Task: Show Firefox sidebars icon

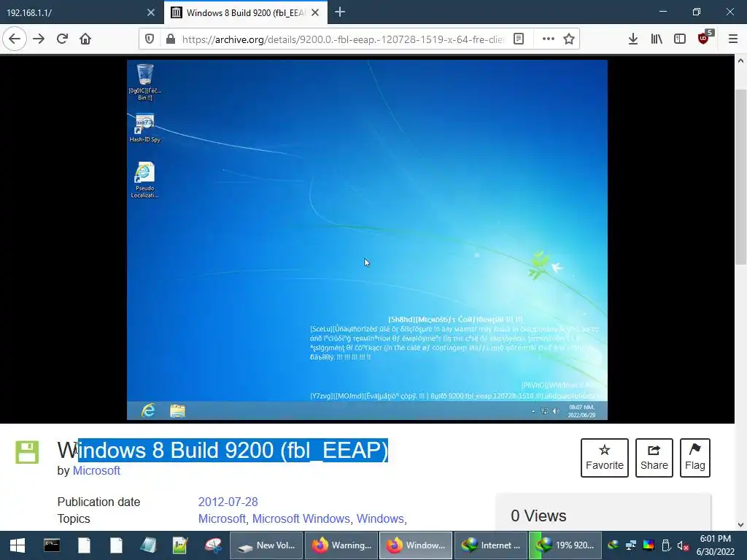Action: 680,39
